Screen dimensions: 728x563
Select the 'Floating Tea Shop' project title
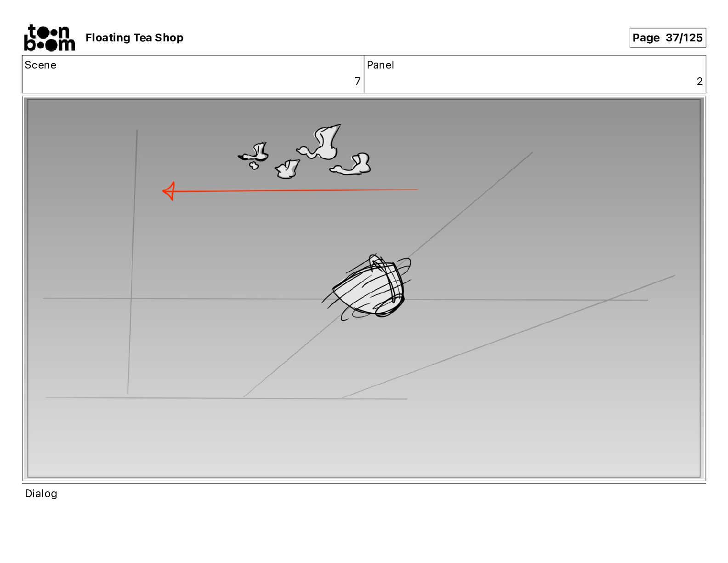click(134, 38)
